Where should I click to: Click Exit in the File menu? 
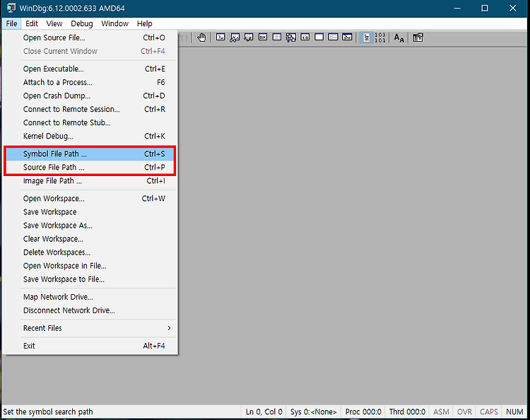click(x=90, y=346)
